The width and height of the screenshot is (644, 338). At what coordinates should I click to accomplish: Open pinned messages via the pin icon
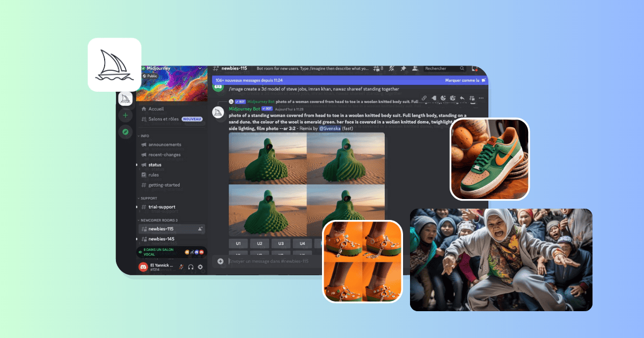pos(403,69)
